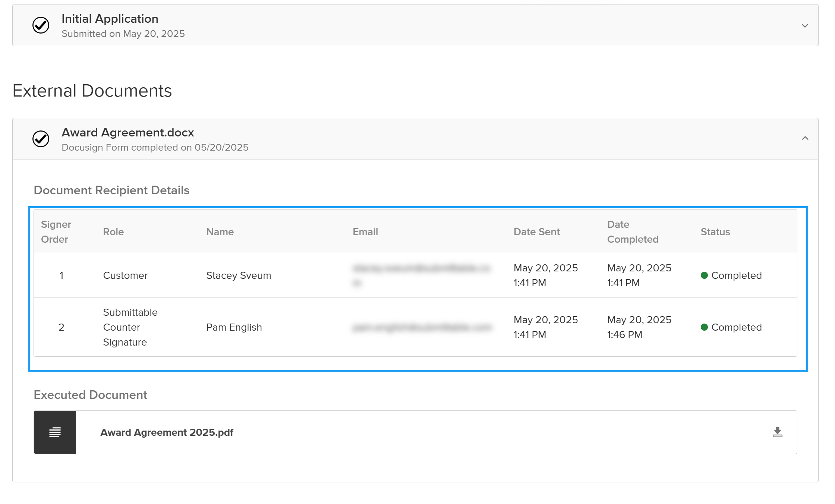Click the Initial Application title
The image size is (835, 504).
click(x=110, y=19)
